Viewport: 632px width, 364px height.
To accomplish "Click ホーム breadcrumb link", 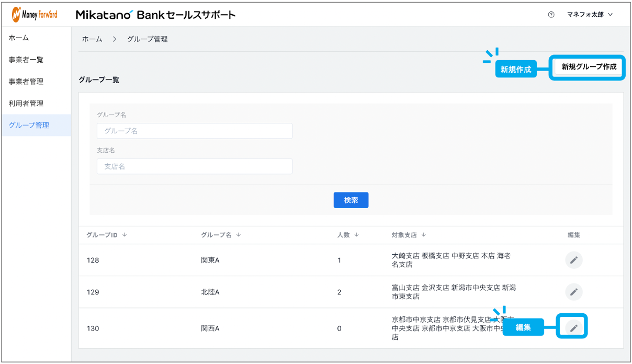I will (x=92, y=39).
